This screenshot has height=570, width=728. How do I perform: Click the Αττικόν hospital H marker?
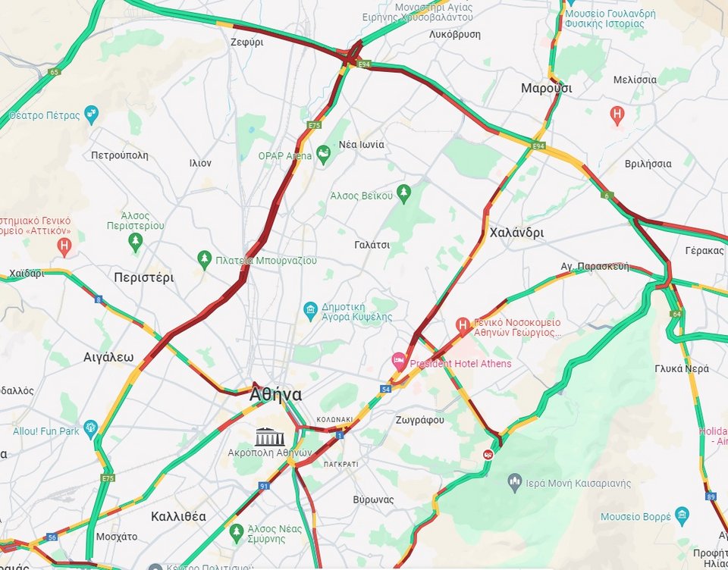pos(64,246)
